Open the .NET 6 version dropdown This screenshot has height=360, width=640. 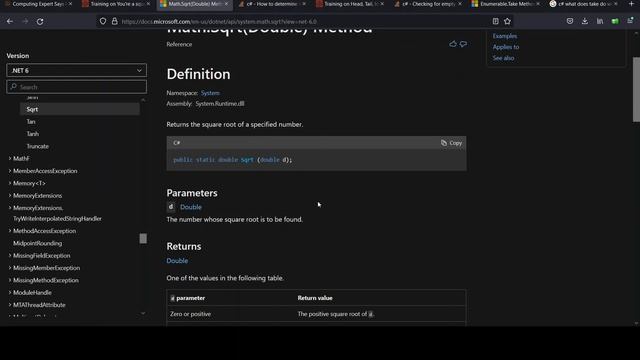(76, 70)
